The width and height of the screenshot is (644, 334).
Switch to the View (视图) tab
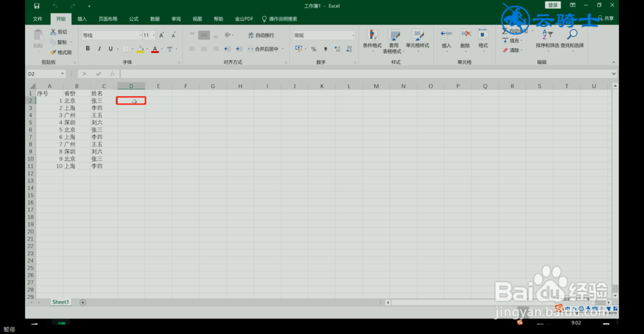click(x=197, y=19)
